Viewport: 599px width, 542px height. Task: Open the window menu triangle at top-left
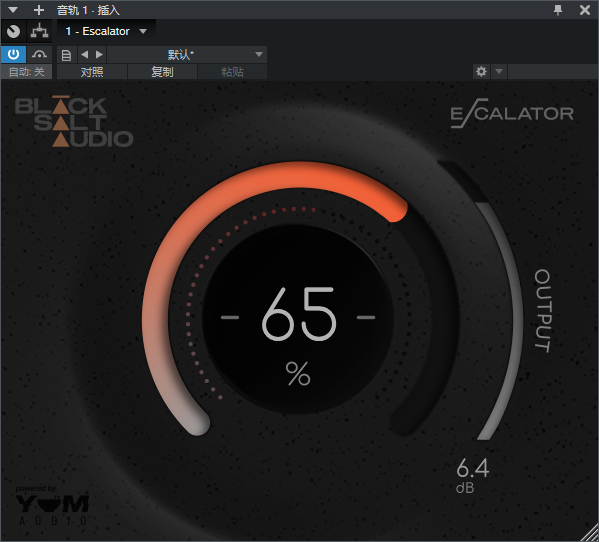[x=13, y=10]
